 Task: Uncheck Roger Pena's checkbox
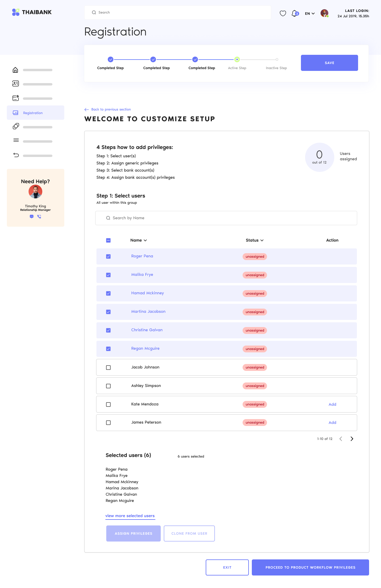(x=108, y=256)
